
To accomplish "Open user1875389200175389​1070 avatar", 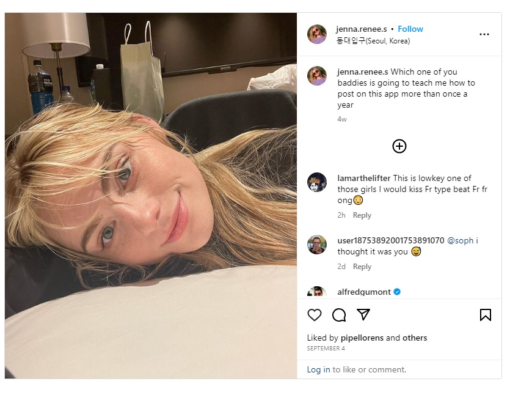I will pos(317,245).
